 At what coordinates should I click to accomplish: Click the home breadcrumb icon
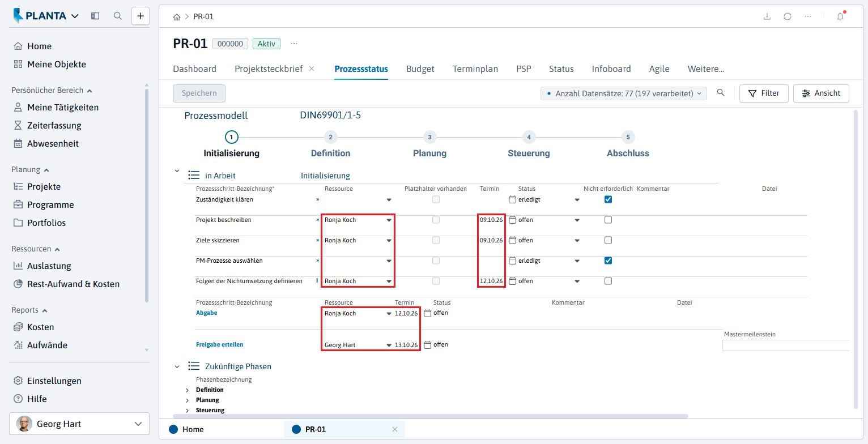click(177, 16)
